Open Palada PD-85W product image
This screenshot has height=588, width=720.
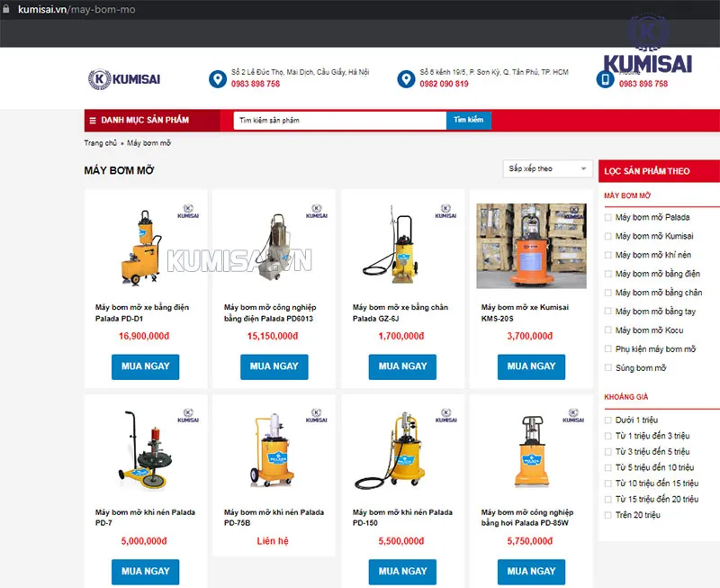click(531, 450)
